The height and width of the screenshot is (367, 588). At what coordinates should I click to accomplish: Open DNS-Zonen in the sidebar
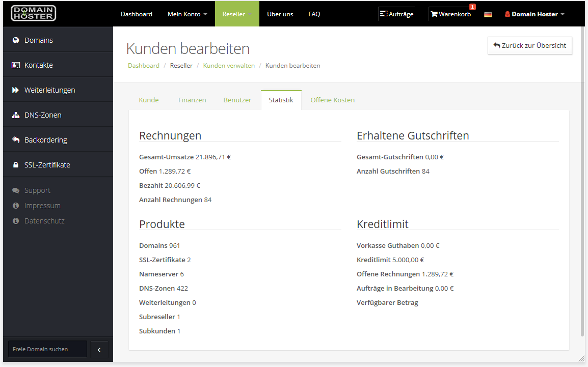(58, 115)
